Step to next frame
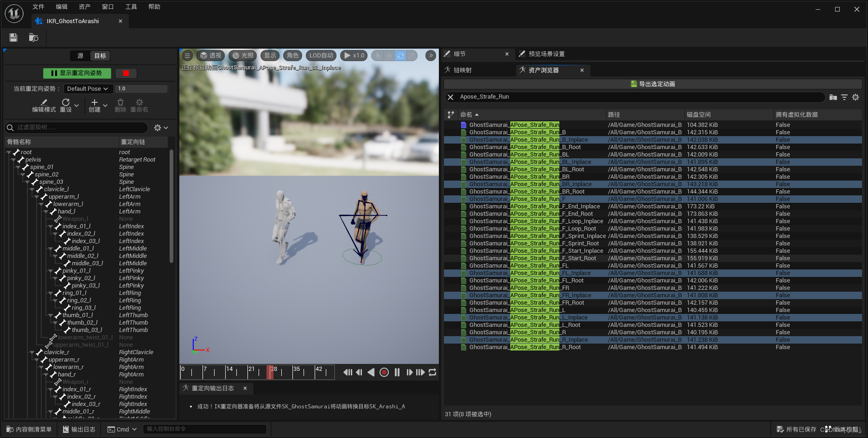 click(x=409, y=372)
